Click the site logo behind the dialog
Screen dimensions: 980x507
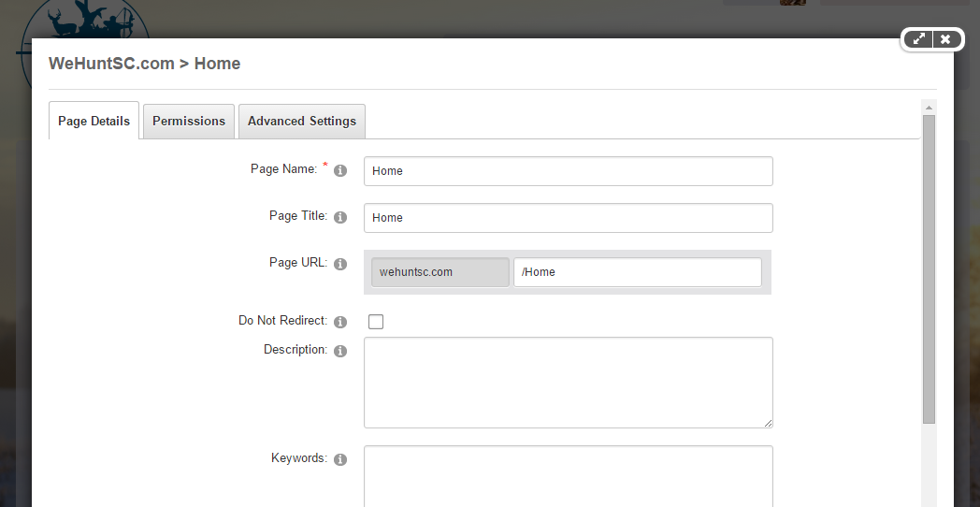click(84, 19)
